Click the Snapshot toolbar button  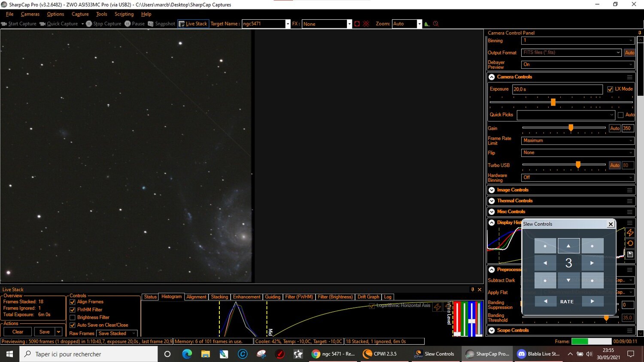coord(161,24)
